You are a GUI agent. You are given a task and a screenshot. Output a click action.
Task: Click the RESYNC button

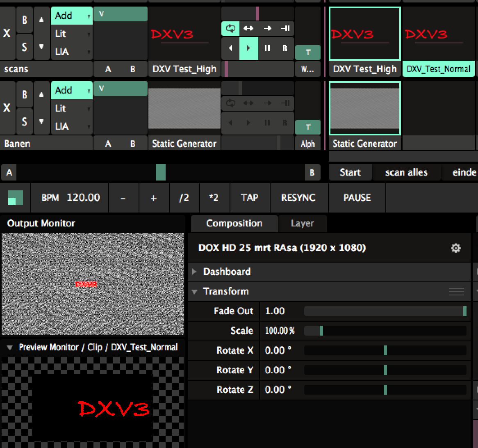click(x=298, y=198)
